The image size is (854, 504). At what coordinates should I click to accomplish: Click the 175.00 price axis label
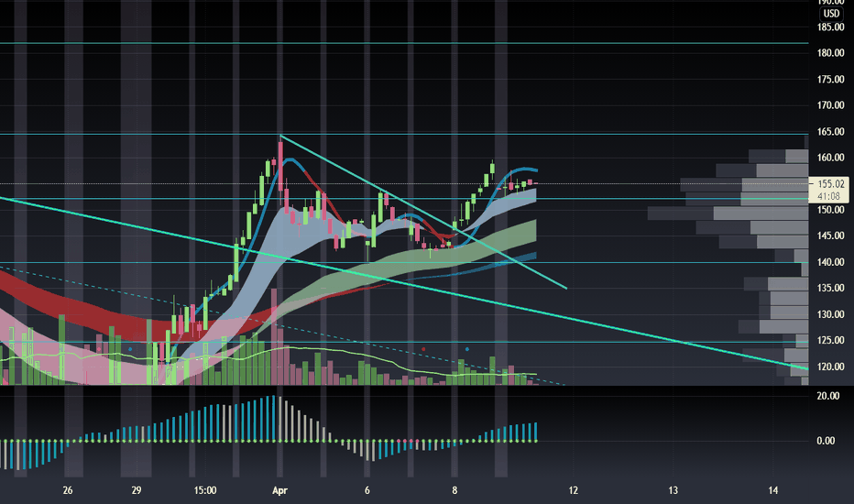[x=830, y=79]
